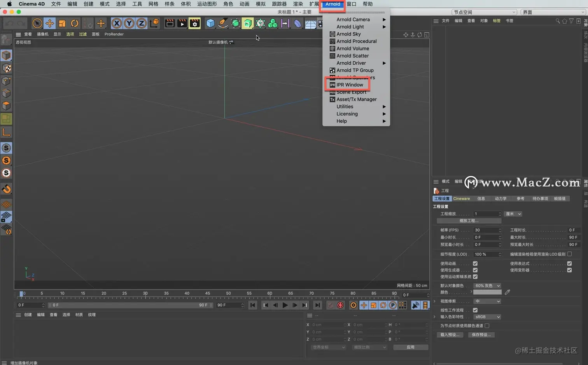Toggle X axis lock
The width and height of the screenshot is (588, 365).
[x=116, y=23]
